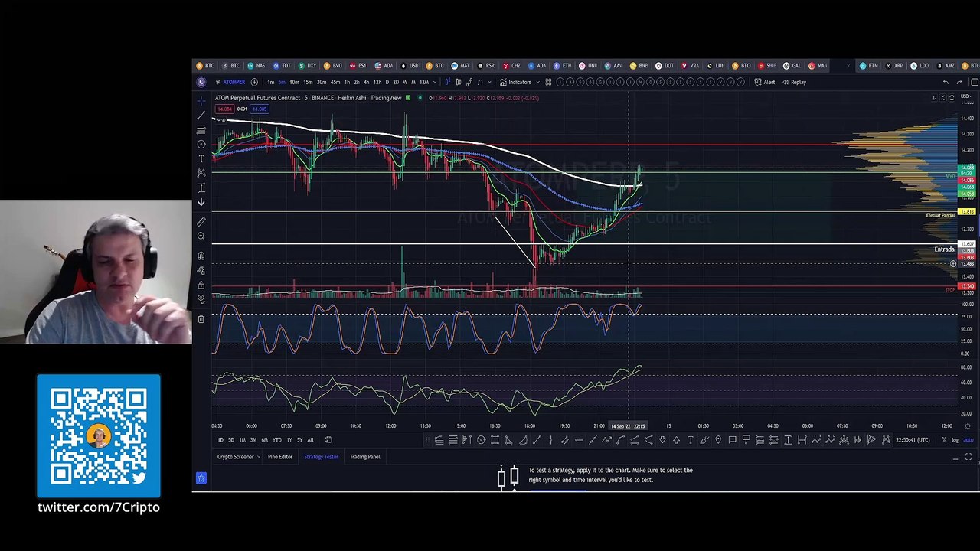
Task: Open the measure ruler tool
Action: click(201, 222)
